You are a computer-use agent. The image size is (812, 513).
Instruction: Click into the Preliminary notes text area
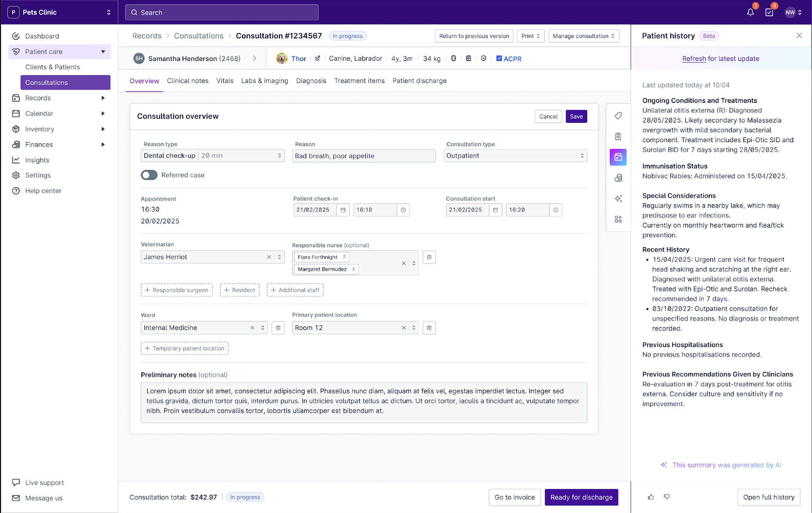(x=364, y=402)
